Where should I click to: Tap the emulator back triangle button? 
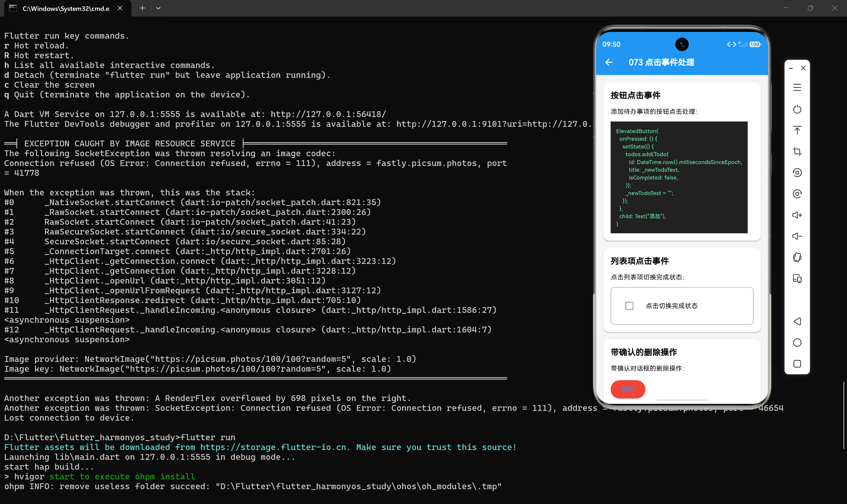pyautogui.click(x=797, y=321)
